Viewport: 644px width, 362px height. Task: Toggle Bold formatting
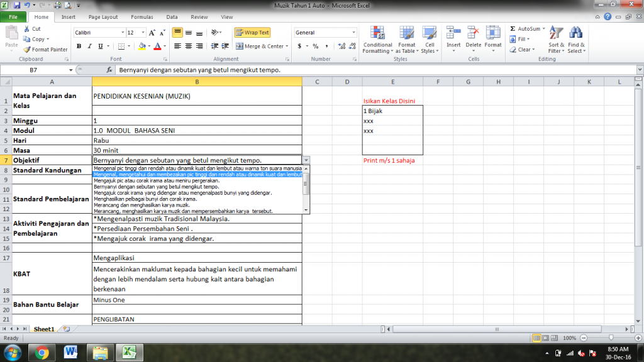[79, 47]
